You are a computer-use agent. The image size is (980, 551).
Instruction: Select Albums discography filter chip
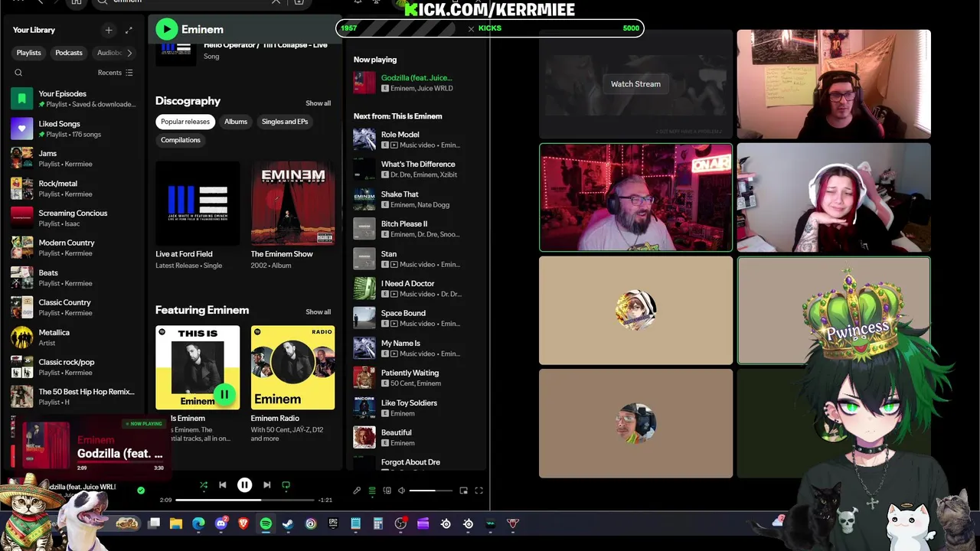tap(236, 122)
